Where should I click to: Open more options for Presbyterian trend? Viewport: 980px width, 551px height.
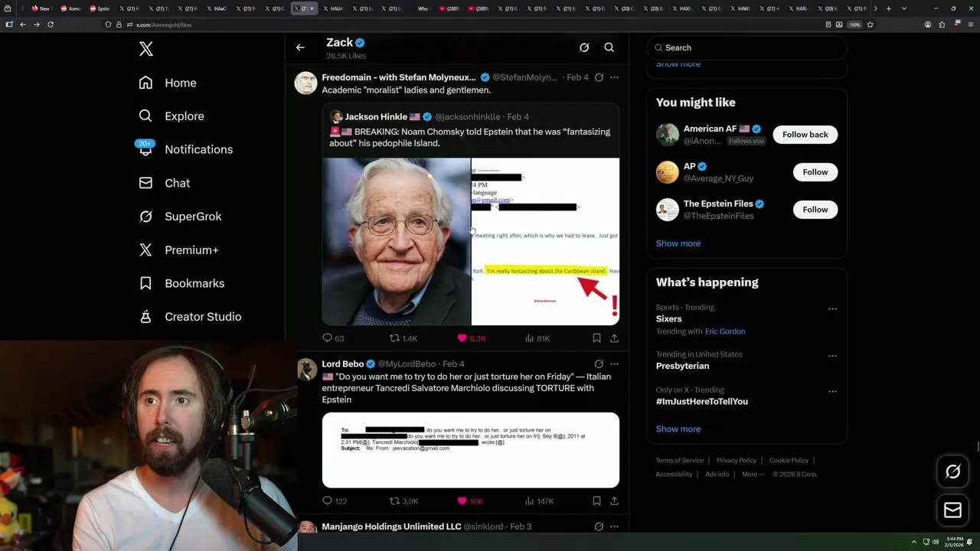[832, 356]
